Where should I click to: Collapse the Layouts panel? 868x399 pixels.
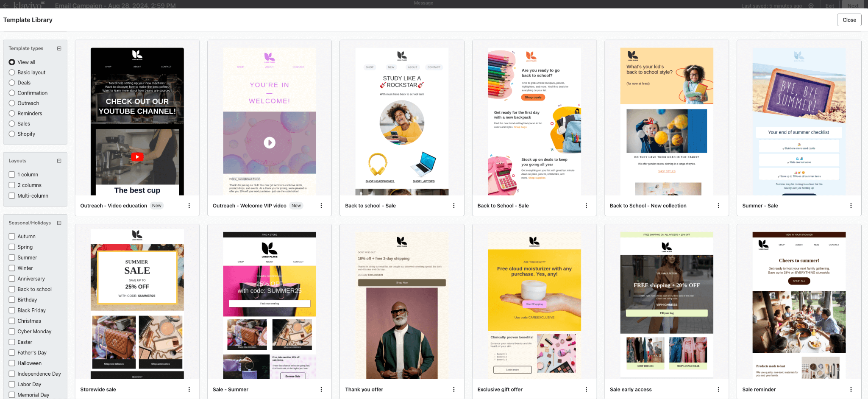tap(59, 161)
